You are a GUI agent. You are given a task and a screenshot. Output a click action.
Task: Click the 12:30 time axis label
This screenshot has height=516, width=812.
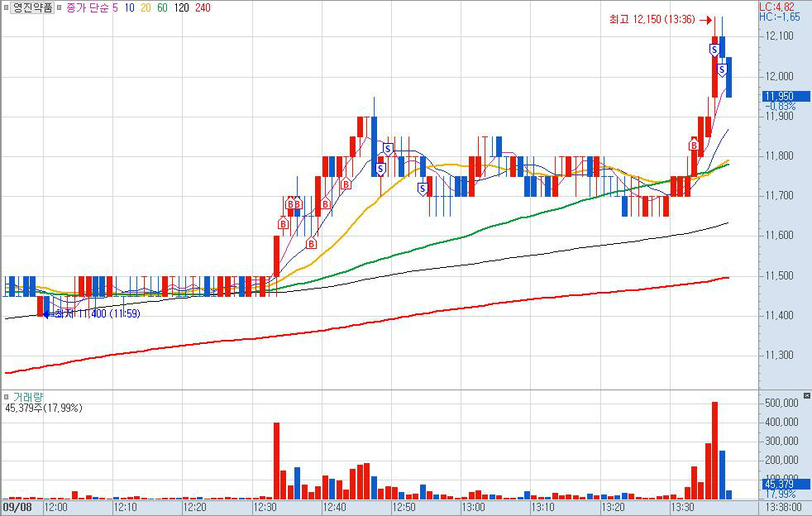[265, 506]
